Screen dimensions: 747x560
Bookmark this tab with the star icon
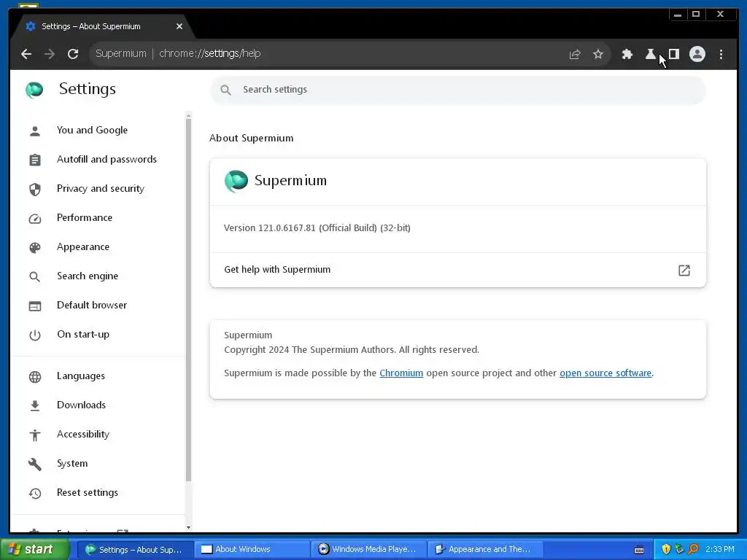point(598,54)
